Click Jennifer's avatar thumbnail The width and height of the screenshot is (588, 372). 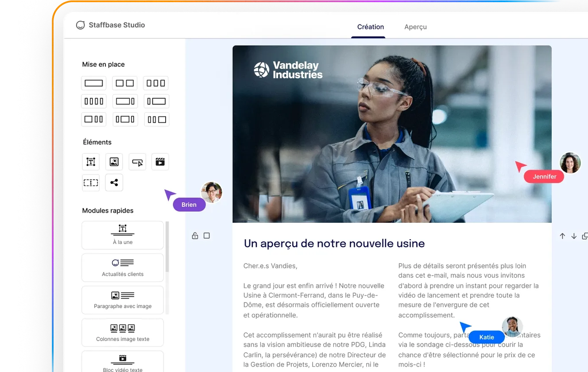pyautogui.click(x=570, y=163)
